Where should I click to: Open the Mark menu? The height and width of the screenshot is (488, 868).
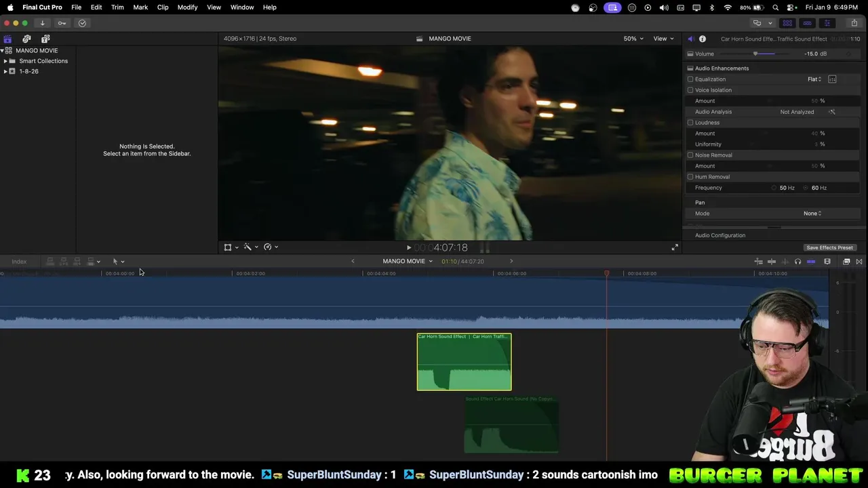click(x=140, y=7)
